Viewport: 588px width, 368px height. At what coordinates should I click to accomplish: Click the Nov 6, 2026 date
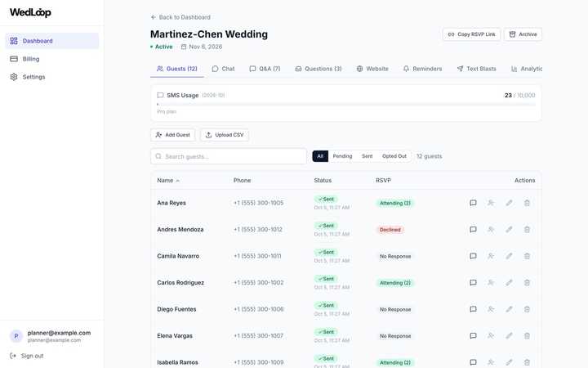(x=202, y=47)
